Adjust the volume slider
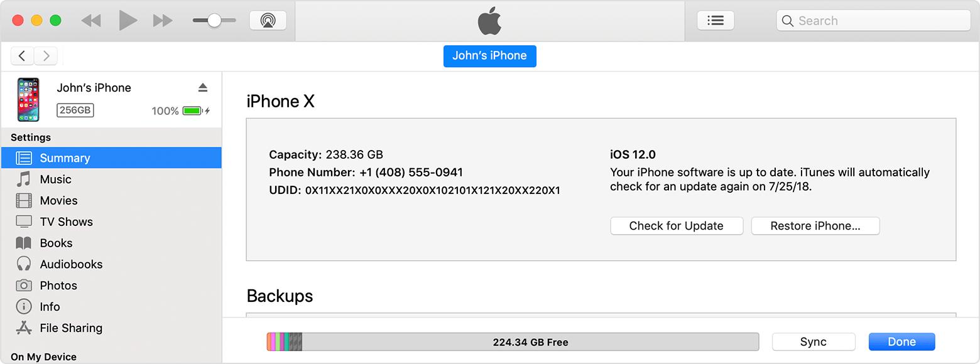980x364 pixels. 214,19
